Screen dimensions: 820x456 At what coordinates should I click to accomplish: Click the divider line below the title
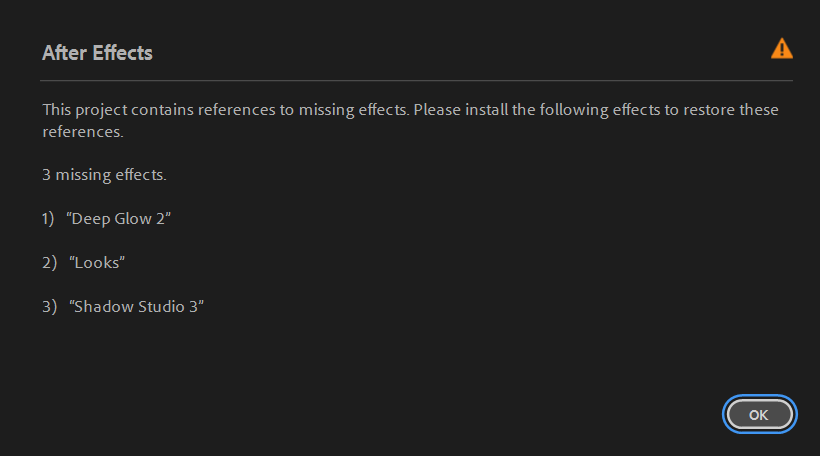[x=416, y=80]
